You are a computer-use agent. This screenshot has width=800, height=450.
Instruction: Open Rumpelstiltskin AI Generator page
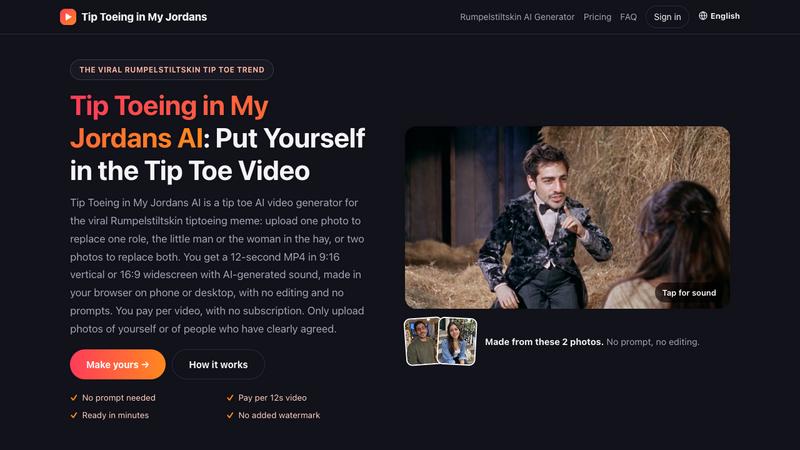pyautogui.click(x=517, y=17)
